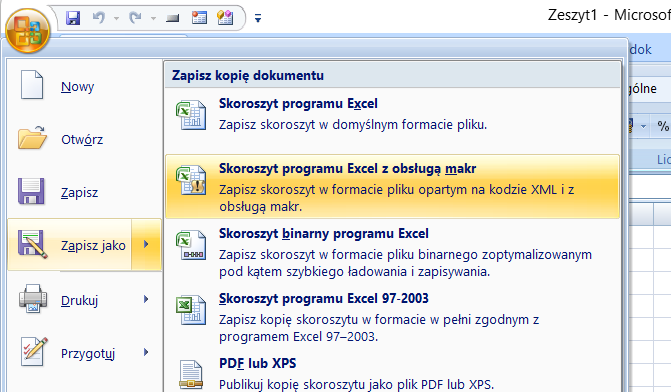This screenshot has height=392, width=671.
Task: Click the purple floppy icon beside Zapisz
Action: [x=31, y=191]
